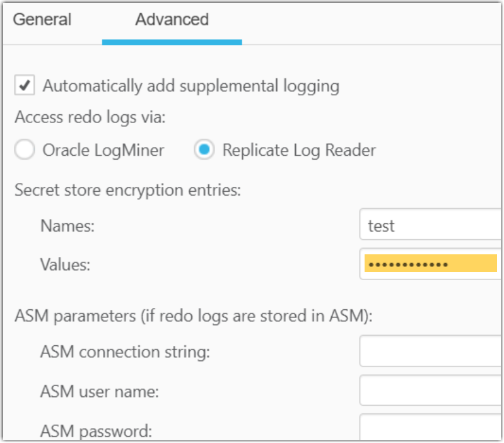Switch to the General tab

tap(42, 20)
